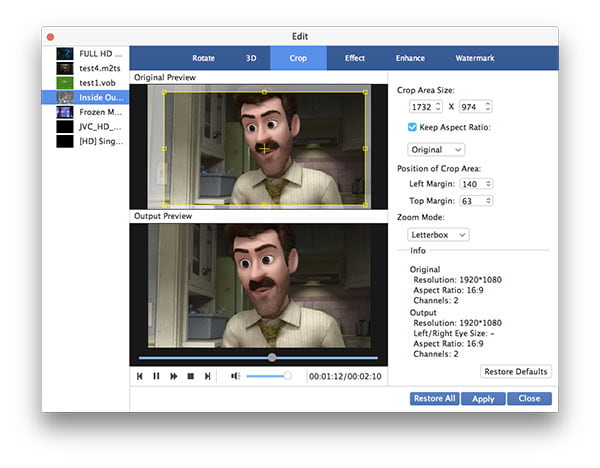Viewport: 600px width, 468px height.
Task: Select the Inside Ou... file row
Action: tap(85, 98)
